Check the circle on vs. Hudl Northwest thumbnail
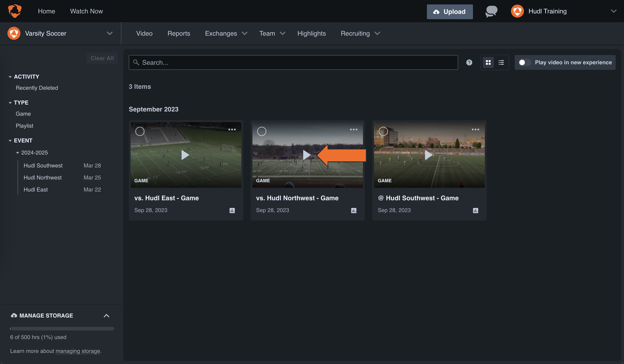Viewport: 624px width, 364px height. coord(262,131)
